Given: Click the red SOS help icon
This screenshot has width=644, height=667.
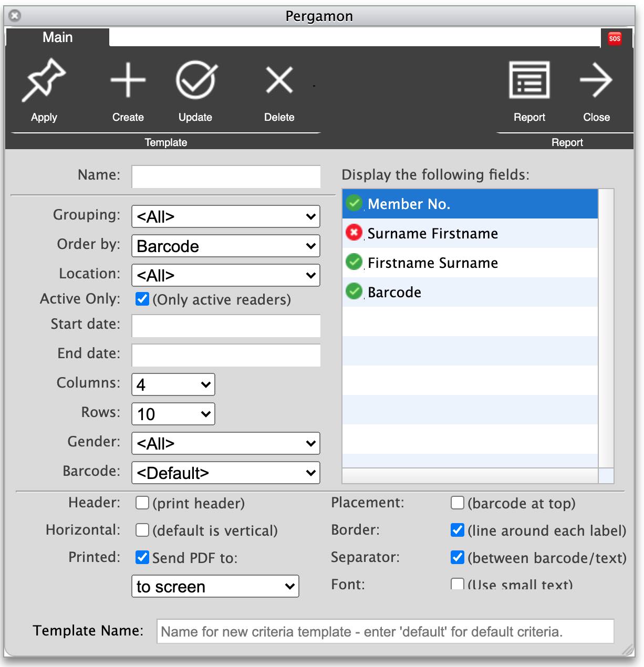Looking at the screenshot, I should click(615, 38).
